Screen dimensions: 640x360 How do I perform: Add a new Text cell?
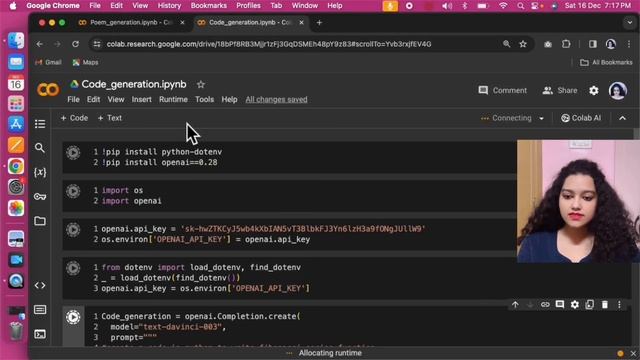pos(109,118)
